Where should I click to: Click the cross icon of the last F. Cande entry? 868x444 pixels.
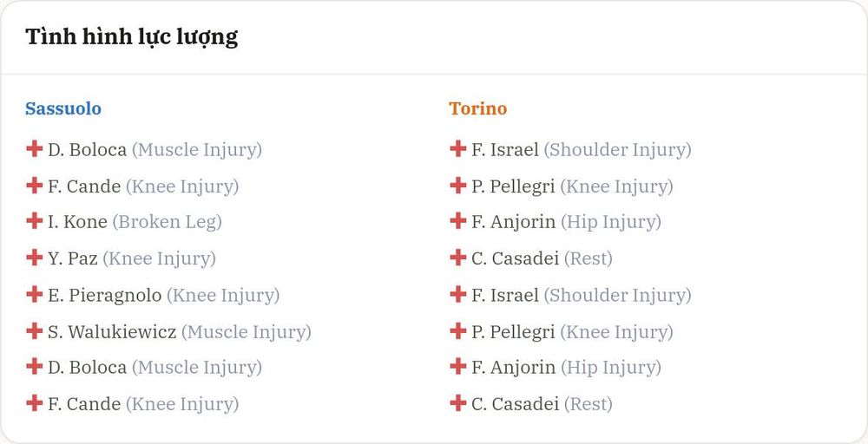click(35, 403)
